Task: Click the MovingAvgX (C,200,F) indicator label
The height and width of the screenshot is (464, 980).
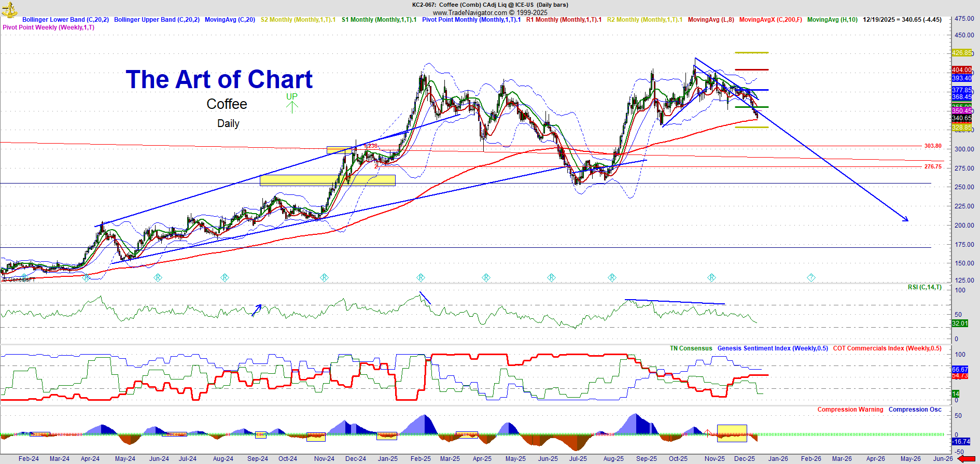Action: click(x=770, y=20)
